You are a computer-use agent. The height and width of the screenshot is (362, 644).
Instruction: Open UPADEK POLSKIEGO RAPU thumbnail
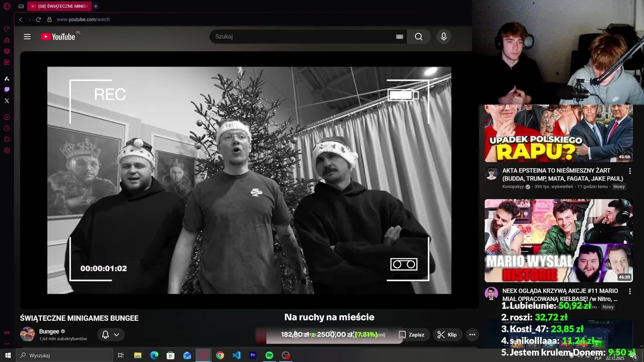[558, 133]
